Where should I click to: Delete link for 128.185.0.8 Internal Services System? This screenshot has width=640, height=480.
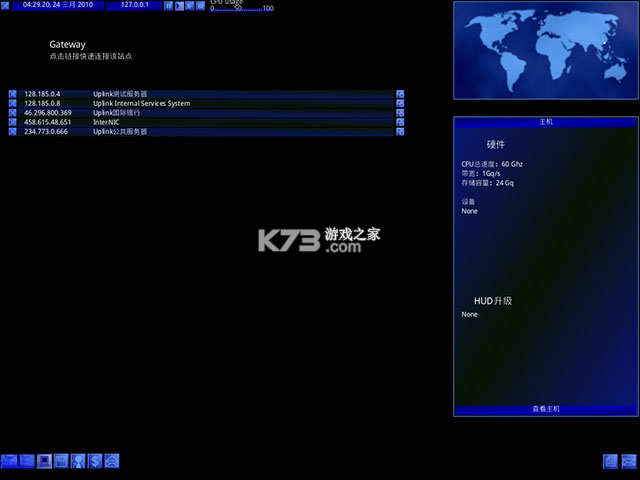point(13,103)
